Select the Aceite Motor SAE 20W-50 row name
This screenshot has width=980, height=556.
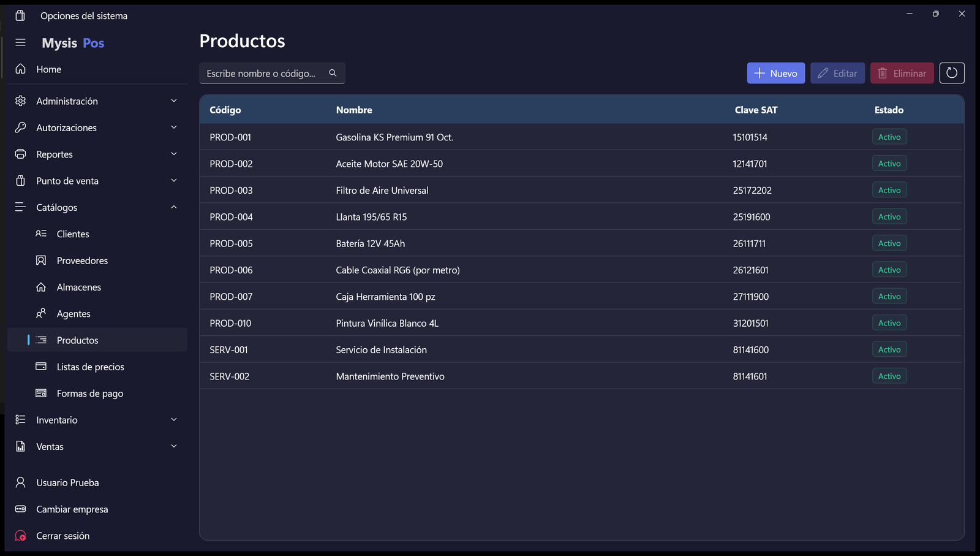pos(389,164)
